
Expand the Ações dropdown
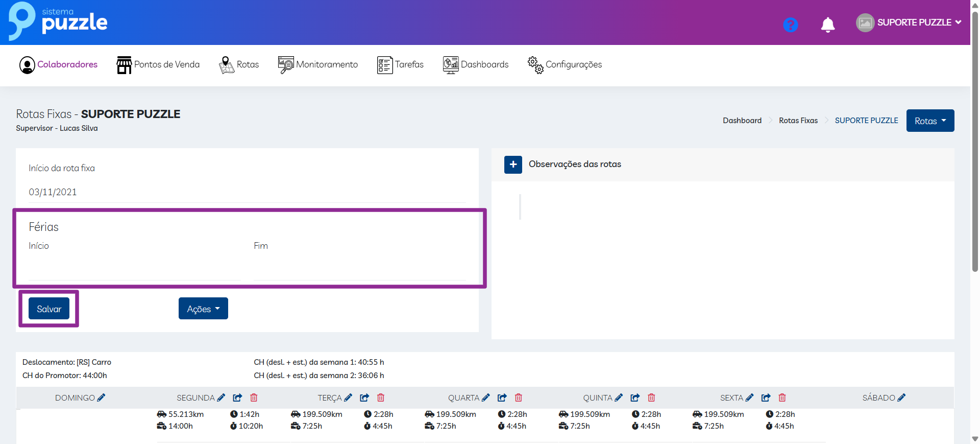[x=203, y=309]
